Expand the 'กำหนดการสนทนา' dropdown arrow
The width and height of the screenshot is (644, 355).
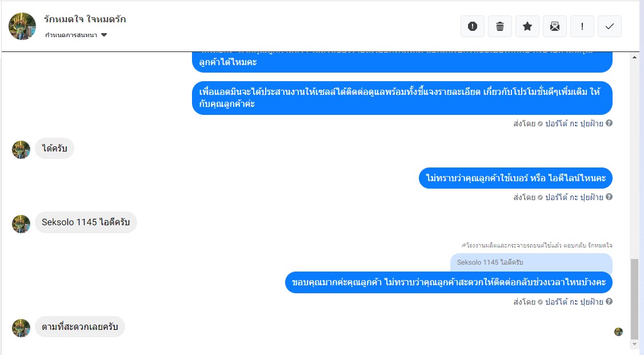(x=104, y=35)
